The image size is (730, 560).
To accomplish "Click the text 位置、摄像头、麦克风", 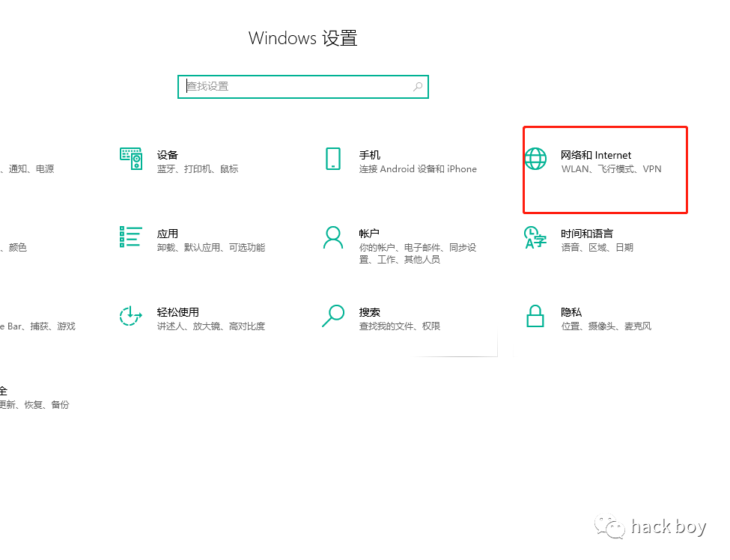I will (x=606, y=326).
